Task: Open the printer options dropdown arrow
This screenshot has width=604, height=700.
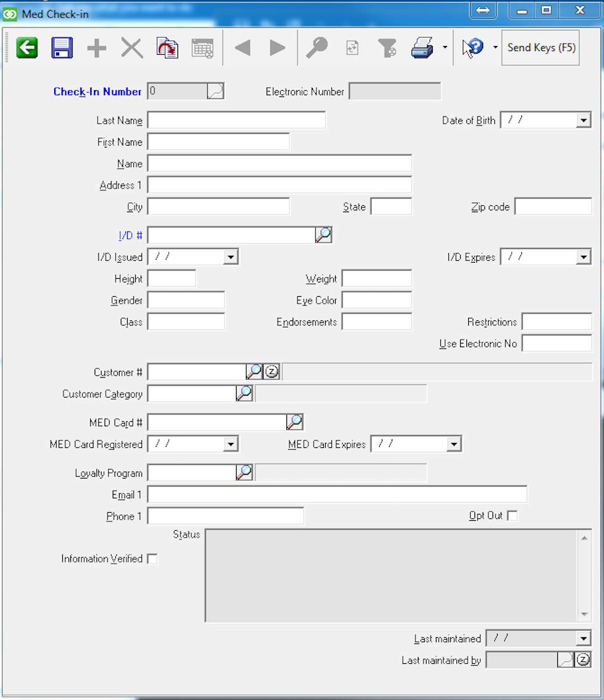Action: tap(445, 48)
